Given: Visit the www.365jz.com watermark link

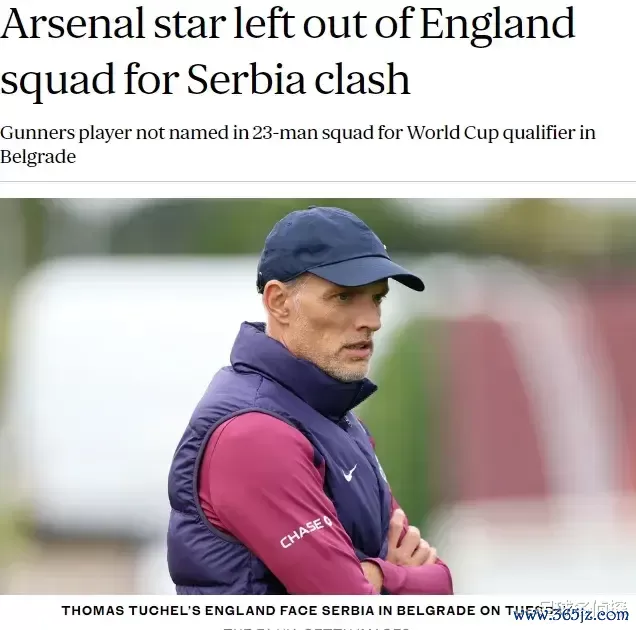Looking at the screenshot, I should [x=570, y=615].
